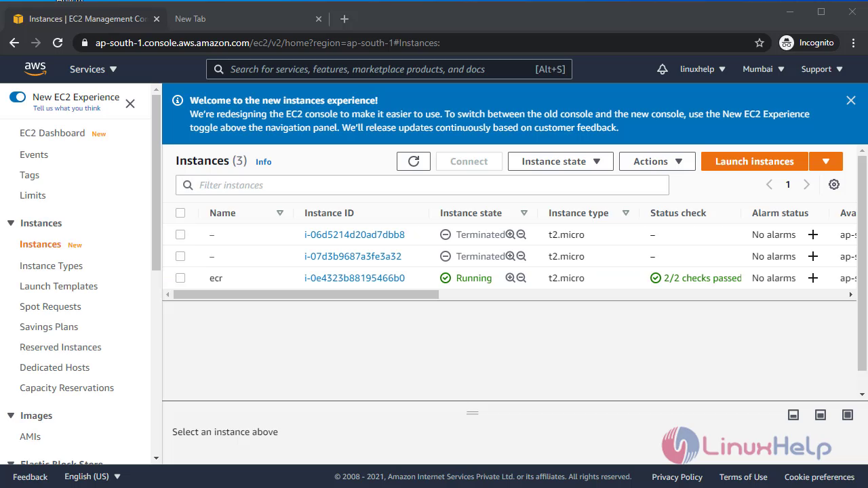Close the New EC2 Experience notice
The image size is (868, 488).
[x=130, y=104]
